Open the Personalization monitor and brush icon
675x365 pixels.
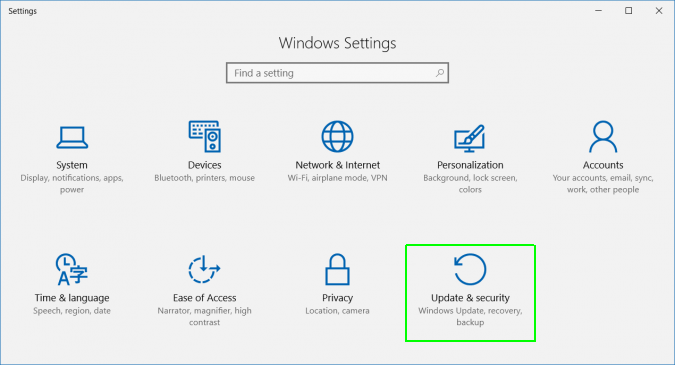[x=470, y=138]
